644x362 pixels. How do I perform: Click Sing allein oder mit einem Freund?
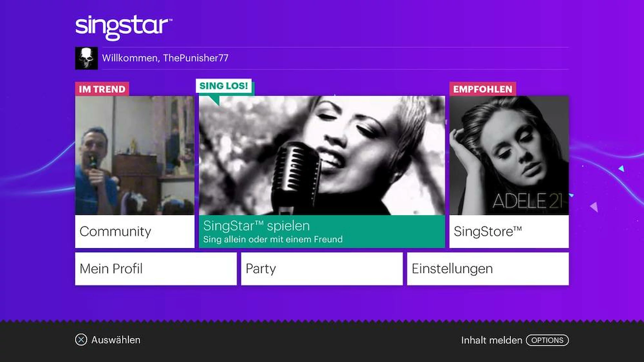[x=273, y=239]
